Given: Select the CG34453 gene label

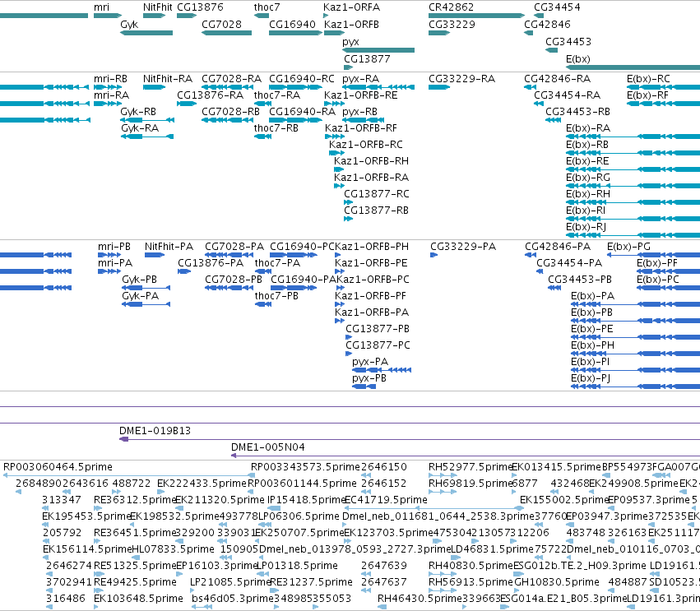Looking at the screenshot, I should [x=568, y=41].
